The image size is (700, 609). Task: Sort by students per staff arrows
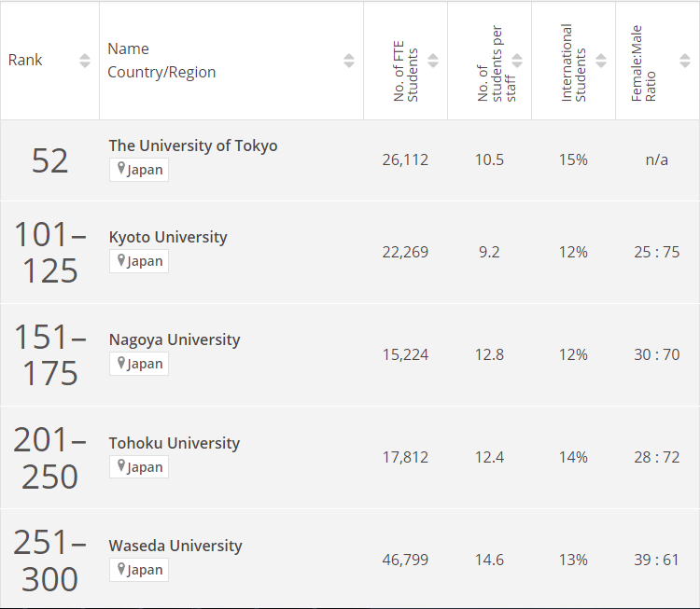click(x=517, y=61)
